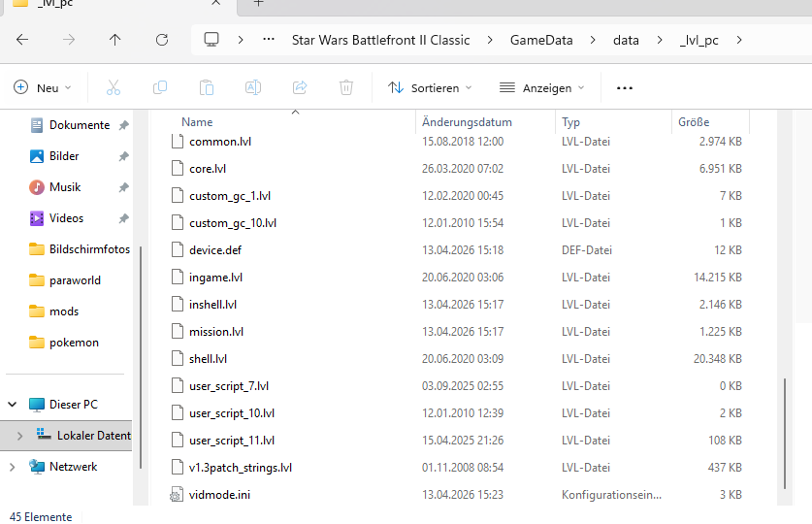Screen dimensions: 812x524
Task: Expand chevron after _lvl_pc breadcrumb
Action: click(739, 40)
